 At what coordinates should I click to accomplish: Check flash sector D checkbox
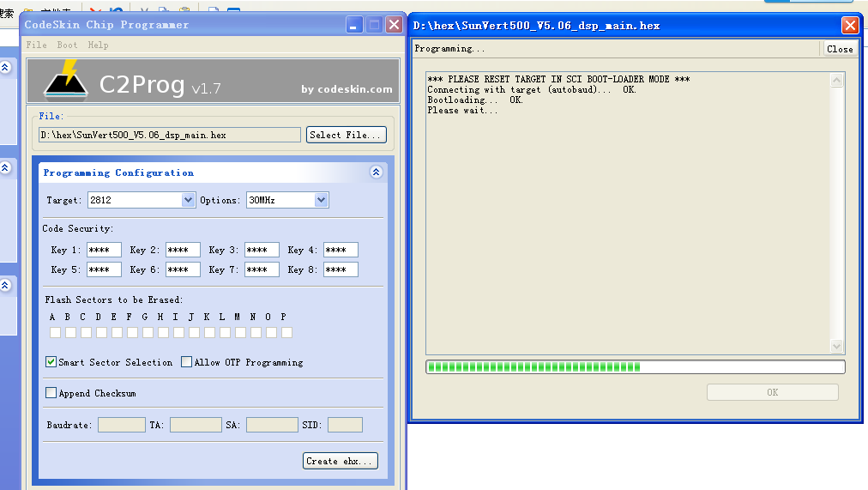102,332
